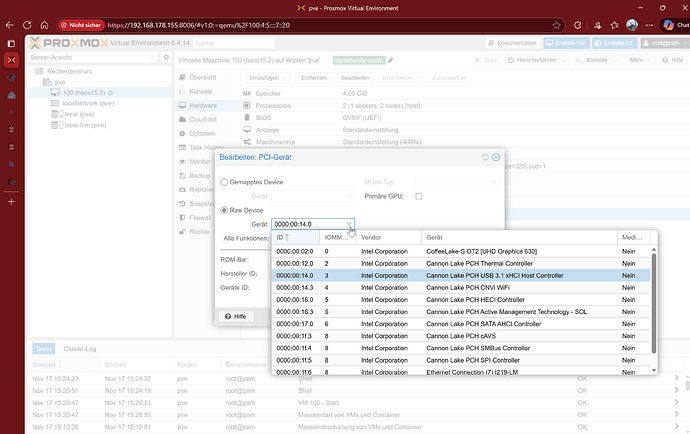Open Cloud-Init menu item
Image resolution: width=690 pixels, height=434 pixels.
pos(203,120)
